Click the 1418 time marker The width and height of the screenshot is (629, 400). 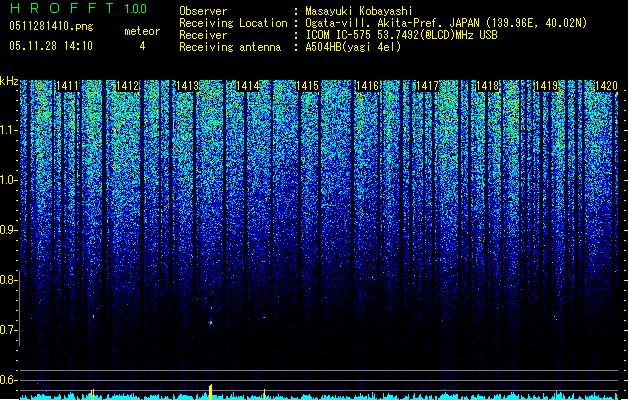click(487, 86)
